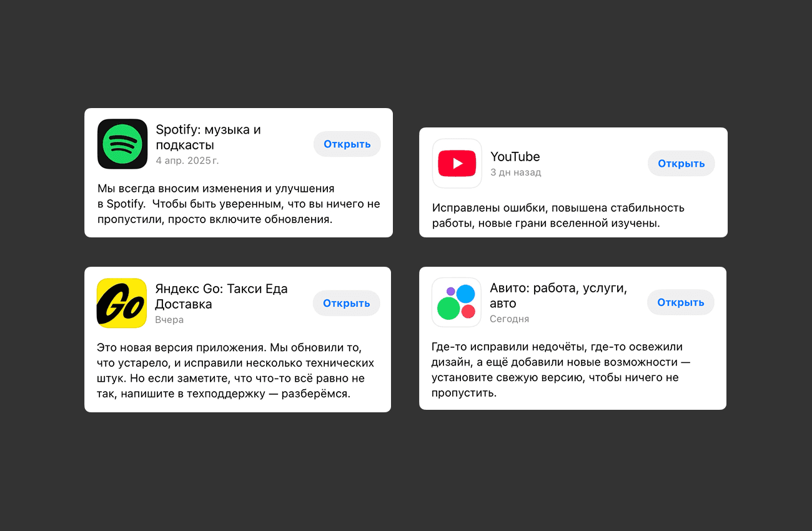The width and height of the screenshot is (812, 531).
Task: Click the Яндекс Go app icon
Action: (122, 303)
